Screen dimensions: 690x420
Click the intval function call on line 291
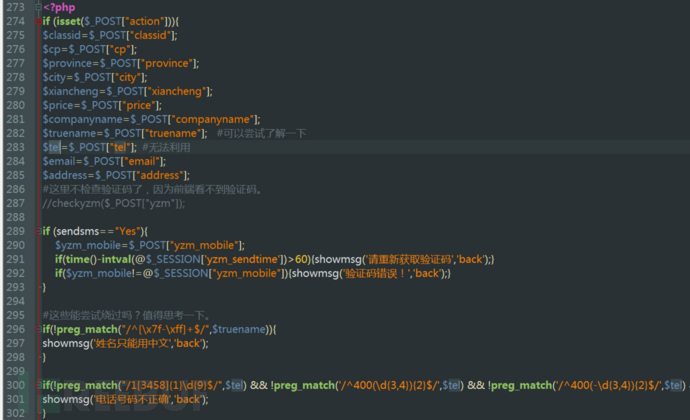(116, 259)
